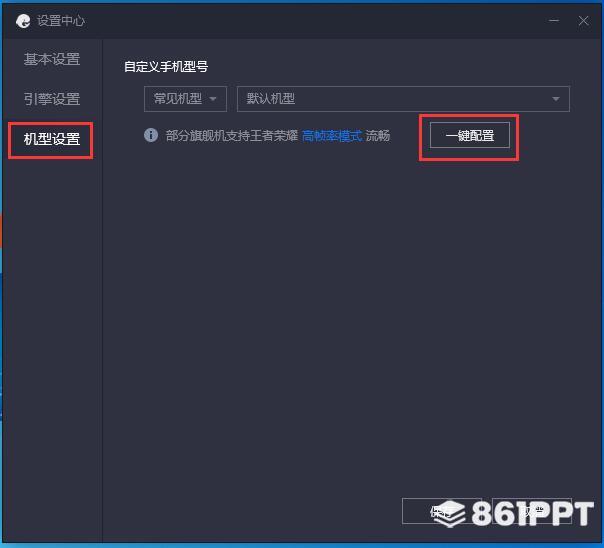Select the 机型设置 tab
This screenshot has height=548, width=604.
[x=52, y=139]
